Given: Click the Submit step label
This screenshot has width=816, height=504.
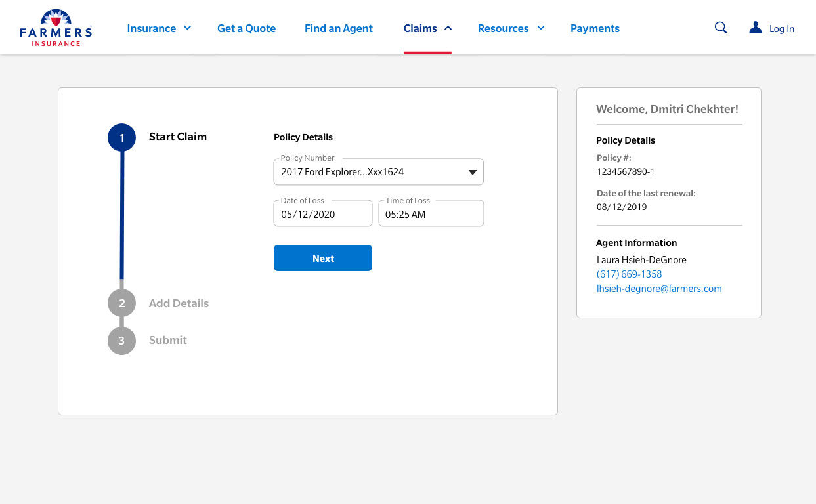Looking at the screenshot, I should [168, 340].
